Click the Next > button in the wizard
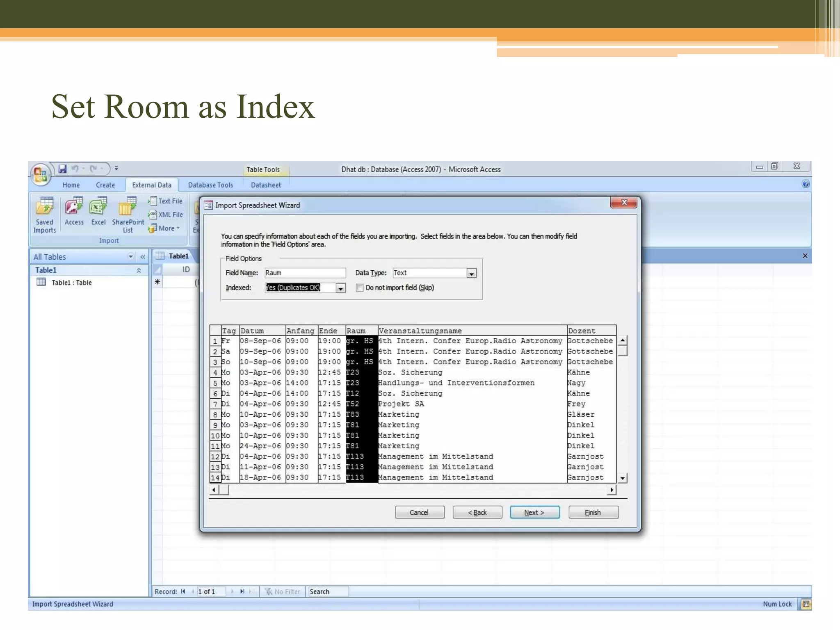The image size is (840, 630). pyautogui.click(x=535, y=512)
